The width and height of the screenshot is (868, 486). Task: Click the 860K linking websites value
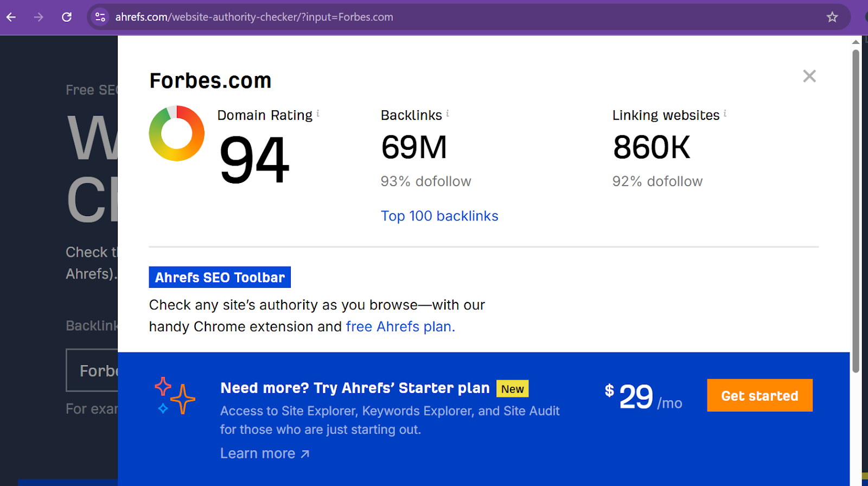pos(652,147)
